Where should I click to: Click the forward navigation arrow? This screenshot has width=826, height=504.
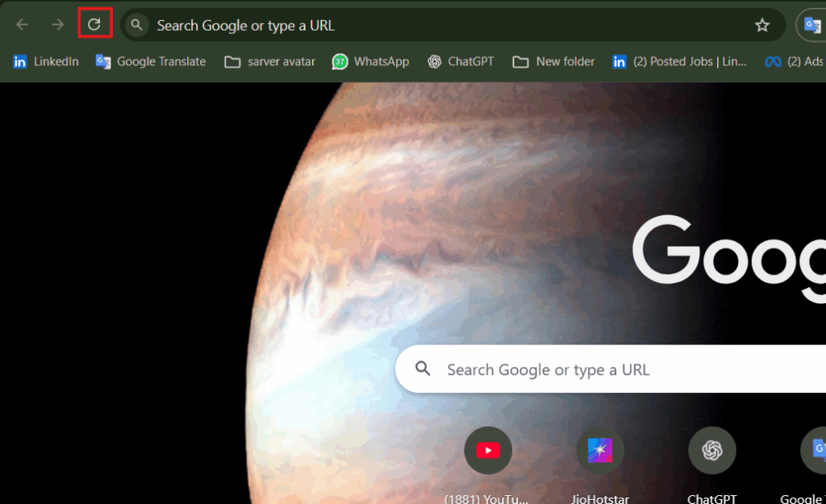click(56, 23)
